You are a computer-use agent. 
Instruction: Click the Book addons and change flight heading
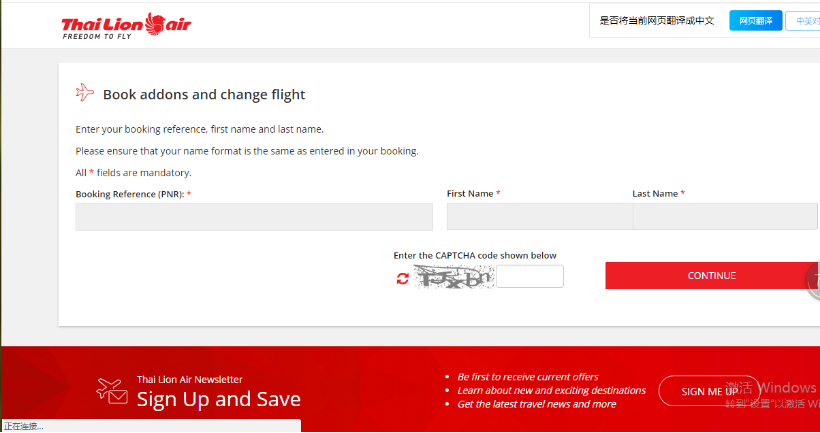(x=204, y=95)
